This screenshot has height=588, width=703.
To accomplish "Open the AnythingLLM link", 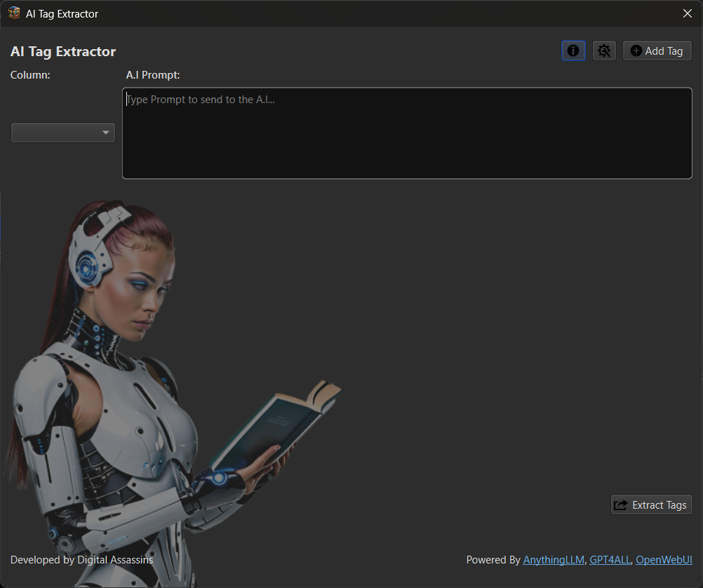I will click(554, 560).
